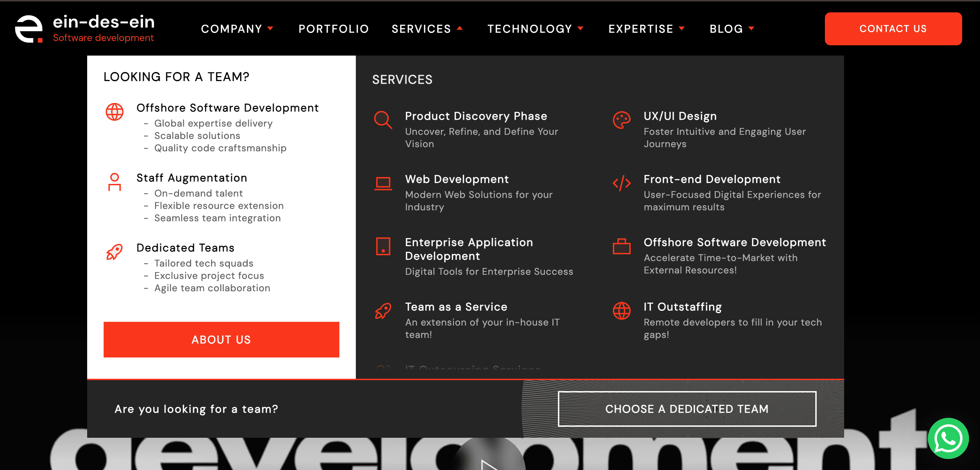980x470 pixels.
Task: Click the globe icon for IT Outstaffing
Action: point(621,311)
